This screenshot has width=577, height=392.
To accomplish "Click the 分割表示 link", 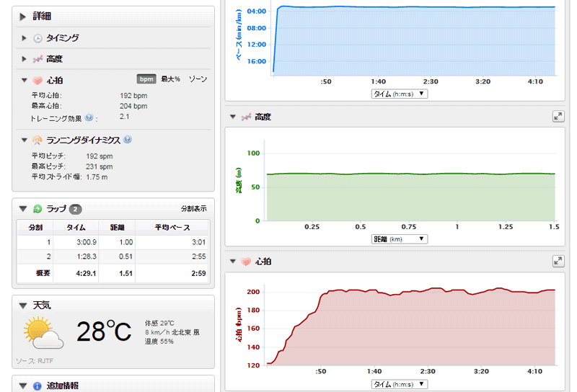I will [x=193, y=209].
